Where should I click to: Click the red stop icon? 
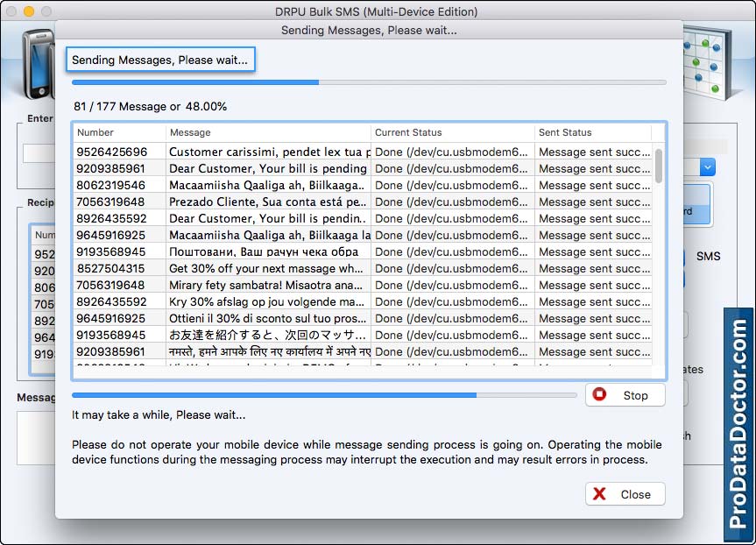coord(599,394)
